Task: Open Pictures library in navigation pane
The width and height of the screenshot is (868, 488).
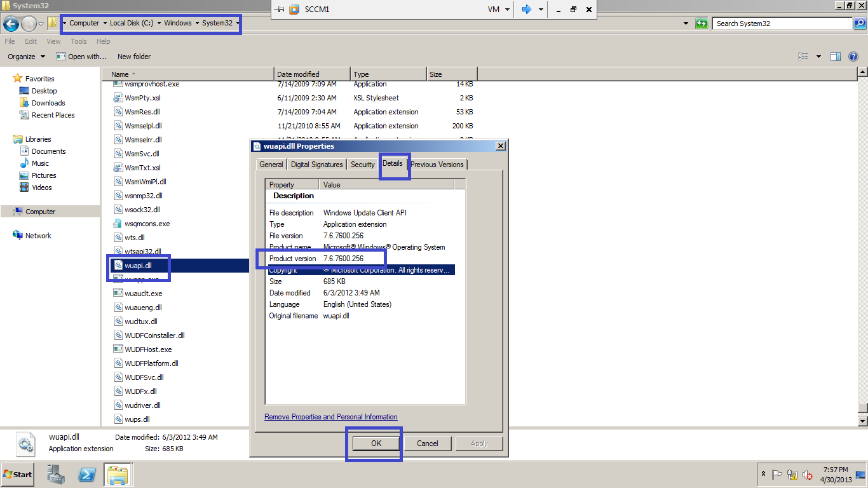Action: point(44,175)
